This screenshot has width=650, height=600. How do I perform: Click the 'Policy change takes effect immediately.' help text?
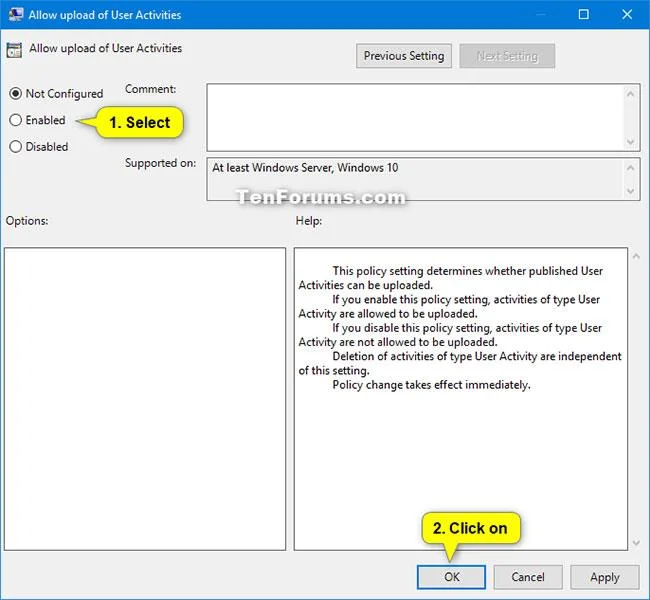(431, 385)
